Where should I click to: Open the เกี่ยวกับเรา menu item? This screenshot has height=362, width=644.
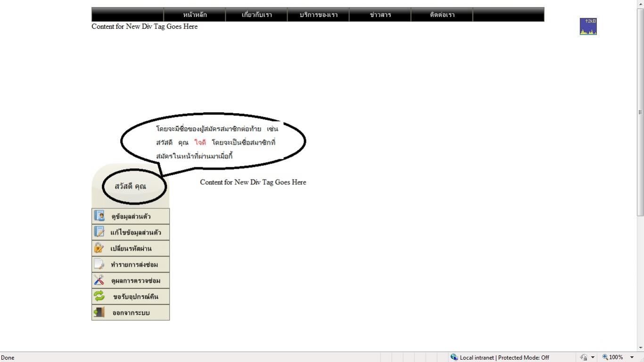click(256, 15)
